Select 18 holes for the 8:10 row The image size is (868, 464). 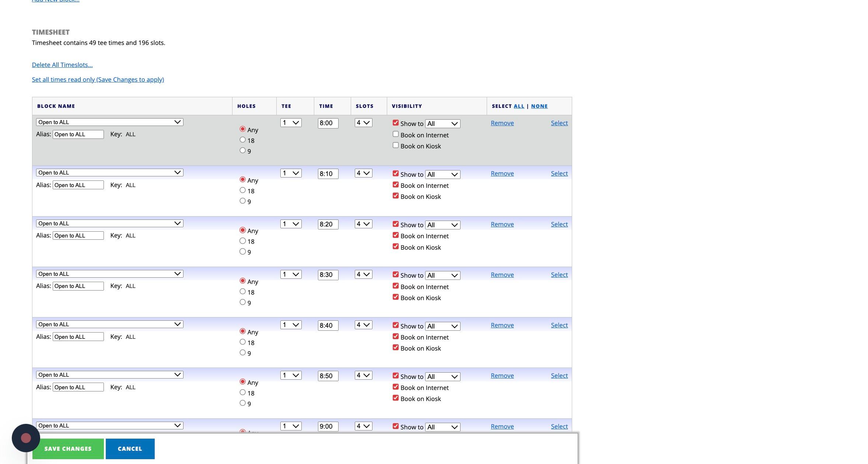242,190
